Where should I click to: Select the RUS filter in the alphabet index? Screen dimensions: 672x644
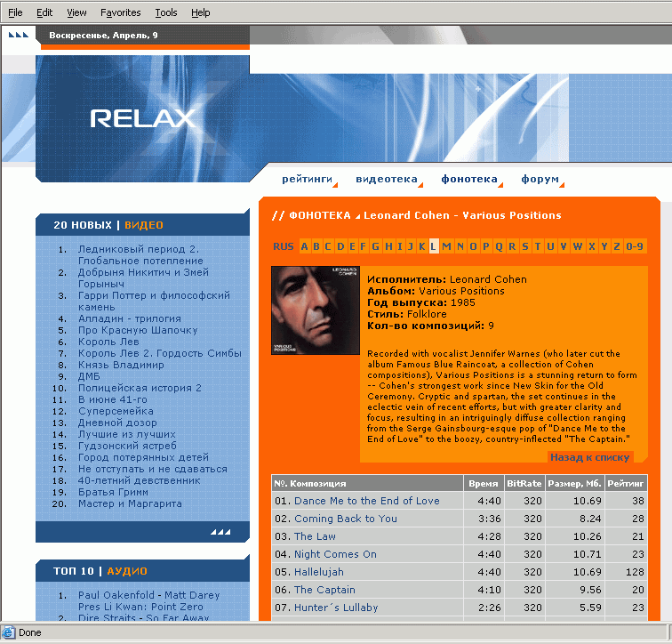coord(283,246)
